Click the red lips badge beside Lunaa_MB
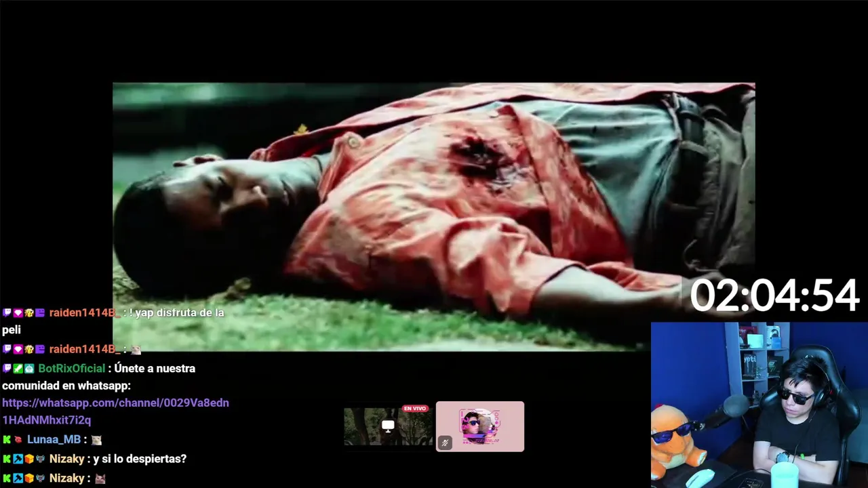The width and height of the screenshot is (868, 488). click(18, 440)
